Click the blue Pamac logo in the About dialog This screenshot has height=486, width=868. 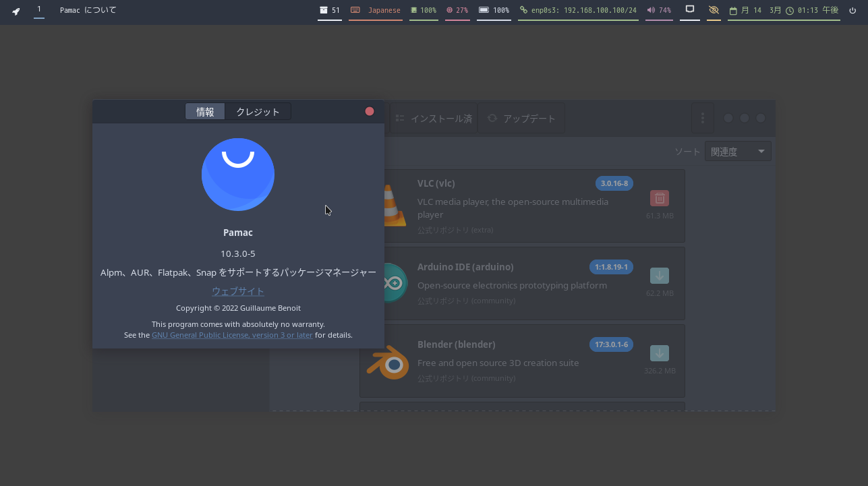238,175
